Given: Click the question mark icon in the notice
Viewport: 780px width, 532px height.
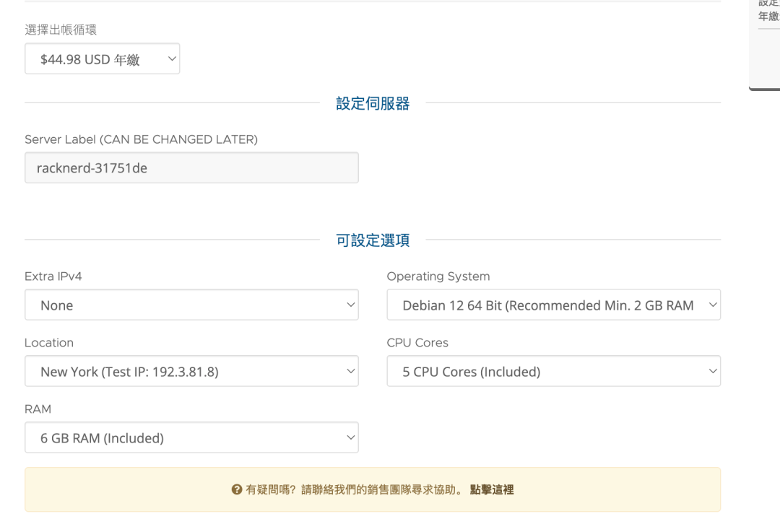Looking at the screenshot, I should pos(237,489).
